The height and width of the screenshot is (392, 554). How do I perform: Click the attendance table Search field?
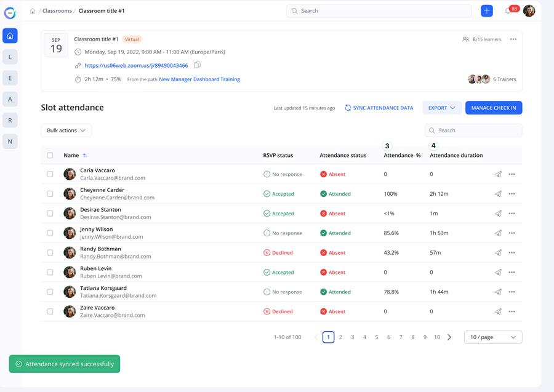coord(473,130)
